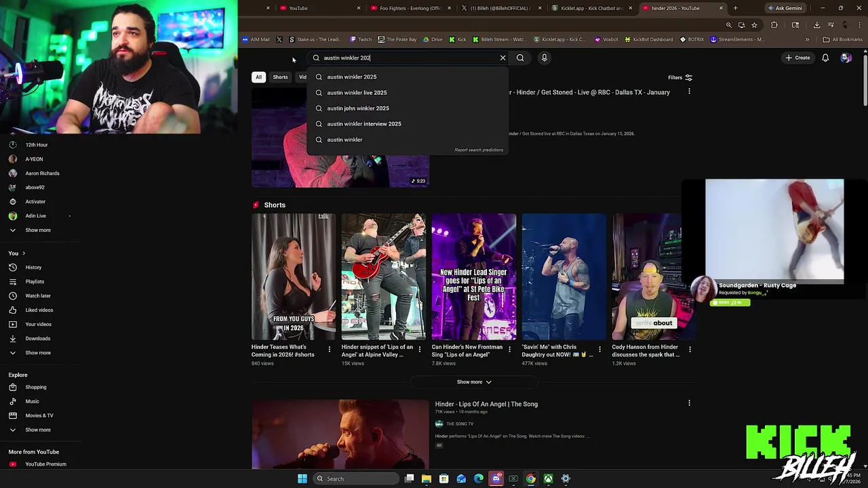Viewport: 868px width, 488px height.
Task: Expand the You section's Show more
Action: [38, 352]
